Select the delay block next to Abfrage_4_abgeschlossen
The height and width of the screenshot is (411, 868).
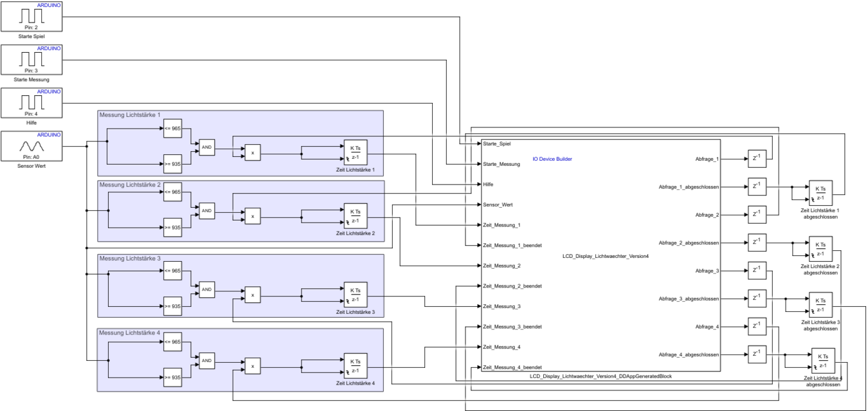click(757, 354)
